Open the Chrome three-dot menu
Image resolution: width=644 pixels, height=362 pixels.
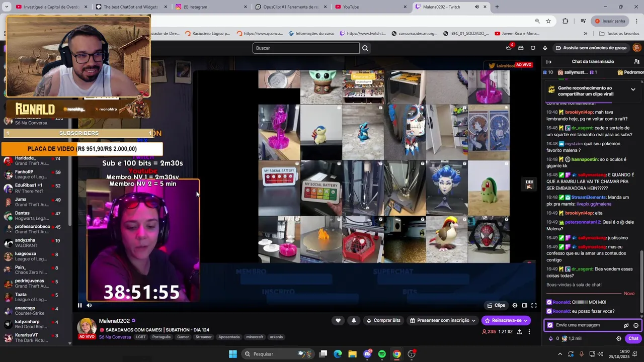pyautogui.click(x=636, y=21)
